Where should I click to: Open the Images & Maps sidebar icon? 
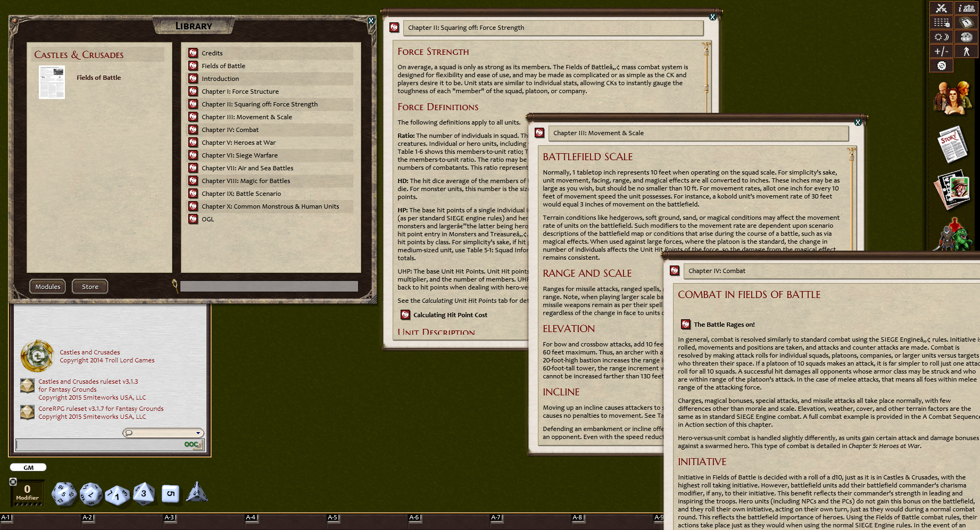[x=953, y=189]
